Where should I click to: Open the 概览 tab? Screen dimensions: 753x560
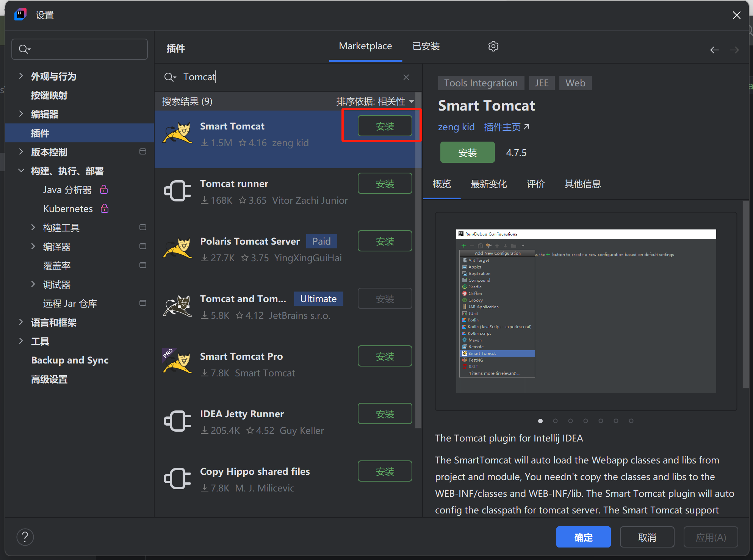tap(442, 184)
